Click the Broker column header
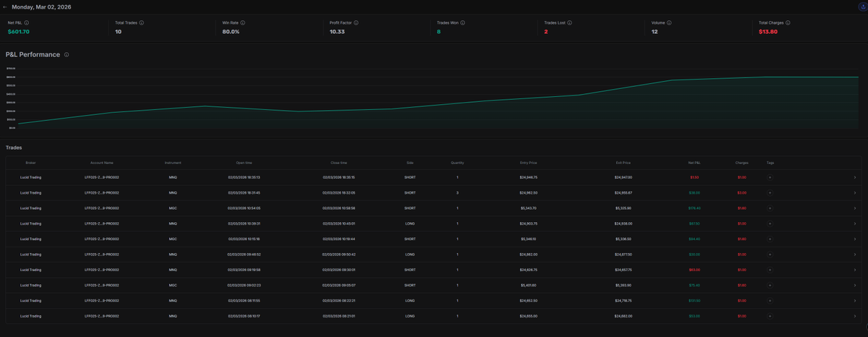The width and height of the screenshot is (868, 337). coord(30,163)
